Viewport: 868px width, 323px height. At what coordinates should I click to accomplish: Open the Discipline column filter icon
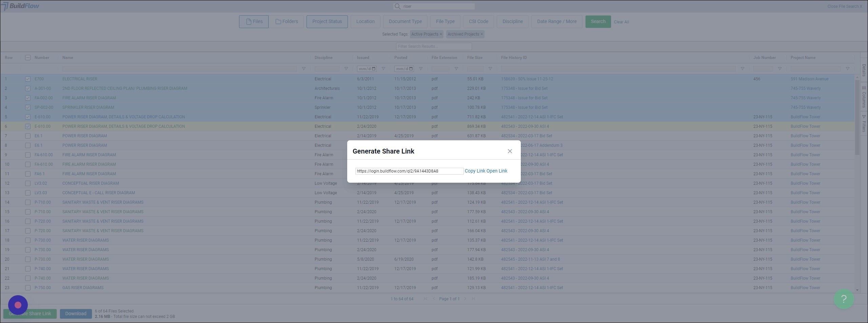346,69
